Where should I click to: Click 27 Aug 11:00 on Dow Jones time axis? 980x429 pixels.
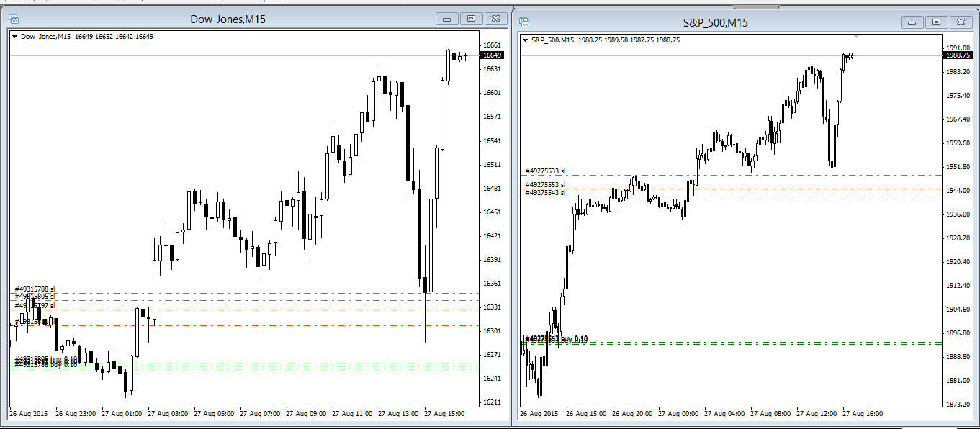click(x=353, y=414)
